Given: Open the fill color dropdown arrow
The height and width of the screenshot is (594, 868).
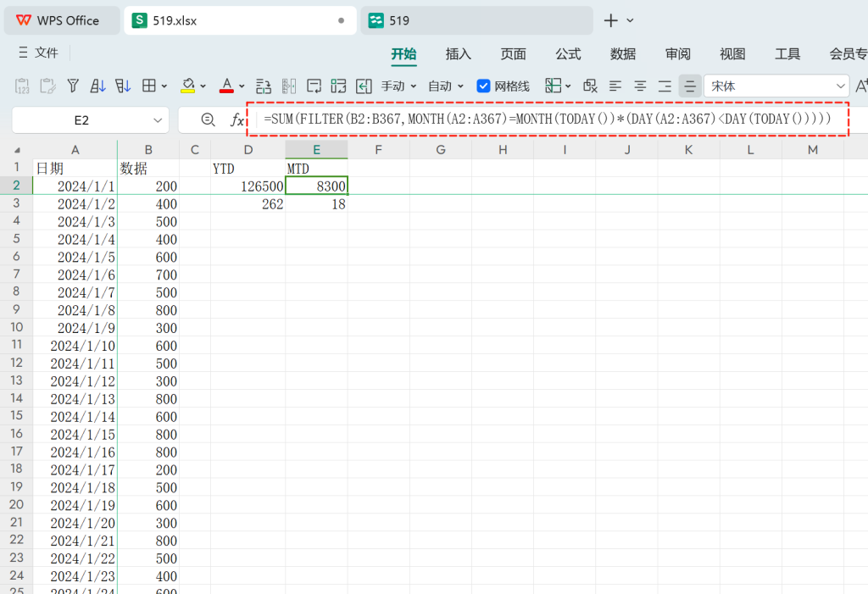Looking at the screenshot, I should point(203,86).
